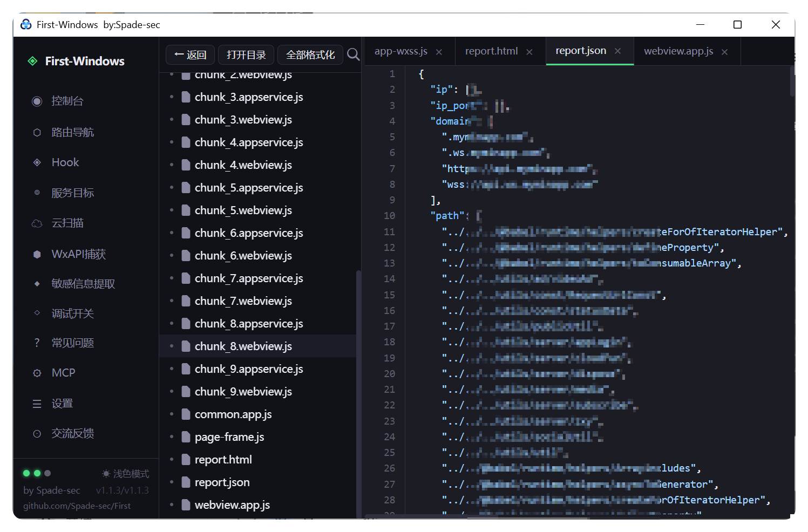The image size is (808, 532).
Task: Click the 敏感信息提取 sidebar icon
Action: 37,284
